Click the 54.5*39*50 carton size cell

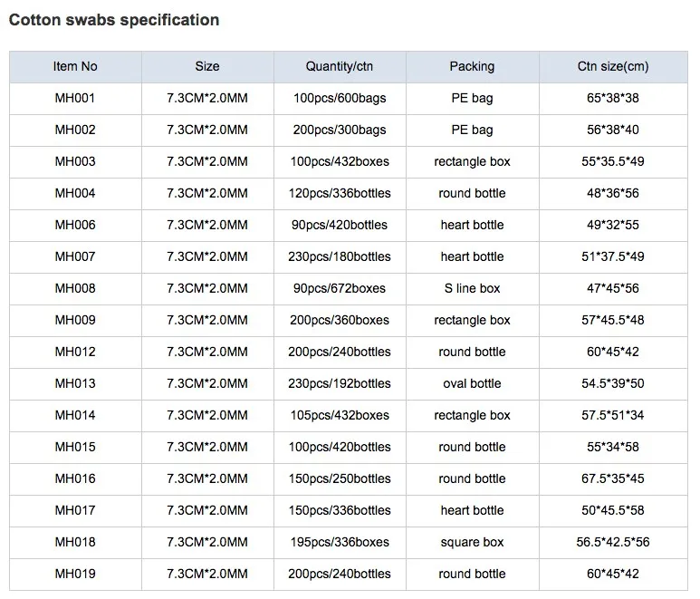pyautogui.click(x=613, y=383)
